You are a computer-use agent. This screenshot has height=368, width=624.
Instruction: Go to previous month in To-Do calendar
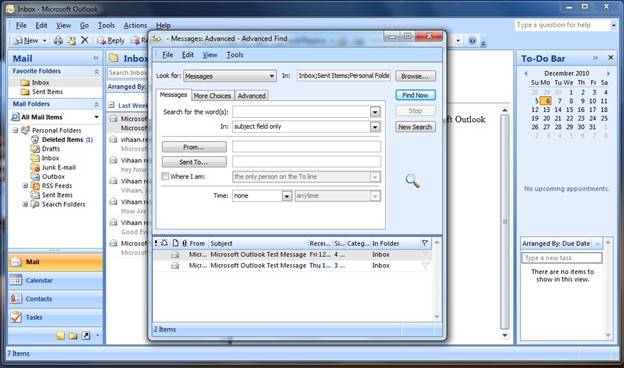point(526,73)
